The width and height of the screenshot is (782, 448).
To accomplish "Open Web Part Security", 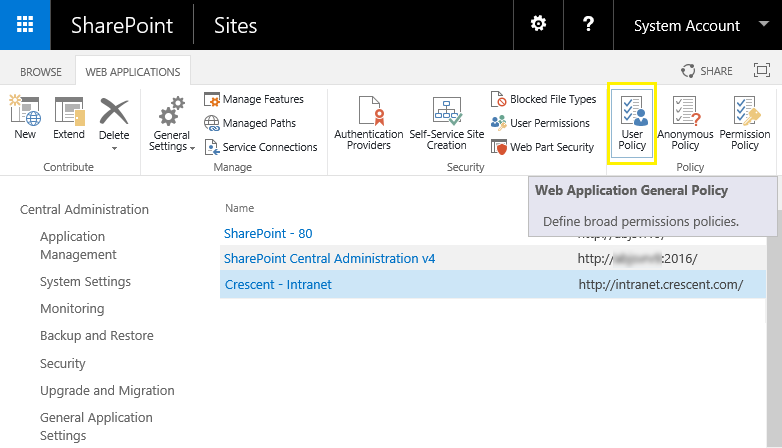I will [543, 147].
